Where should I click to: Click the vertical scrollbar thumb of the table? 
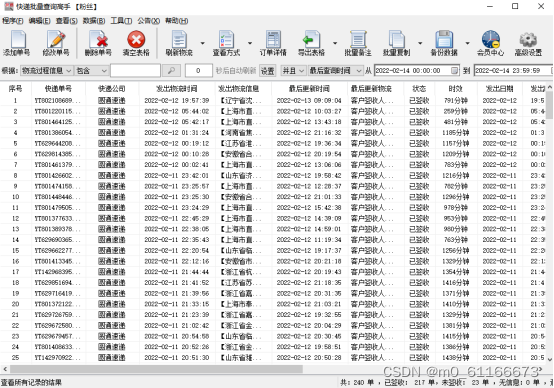(x=550, y=104)
